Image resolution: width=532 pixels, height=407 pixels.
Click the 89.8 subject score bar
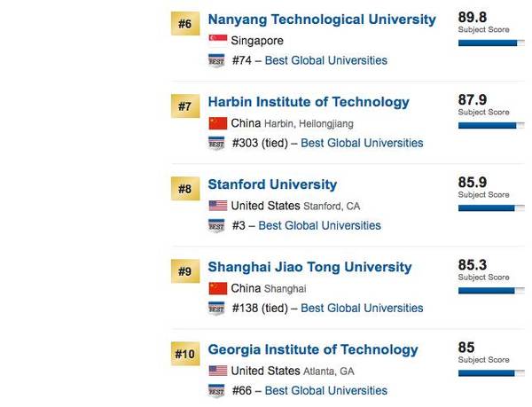tap(491, 43)
